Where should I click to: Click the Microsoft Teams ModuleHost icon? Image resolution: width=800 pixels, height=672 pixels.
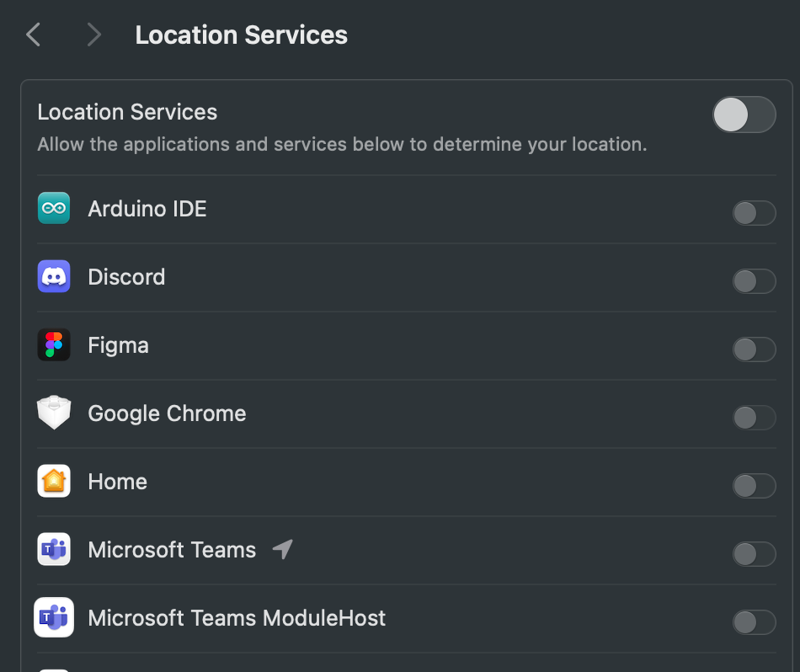click(54, 618)
